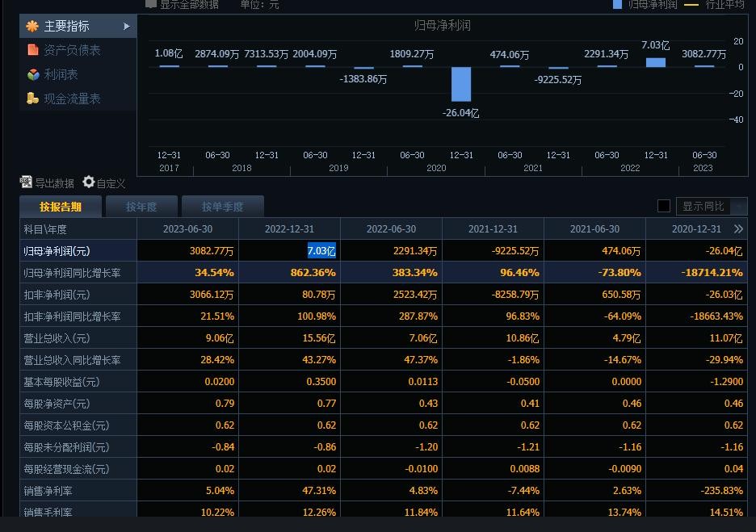The image size is (756, 532).
Task: Click the 利润表 pie chart icon
Action: 32,74
